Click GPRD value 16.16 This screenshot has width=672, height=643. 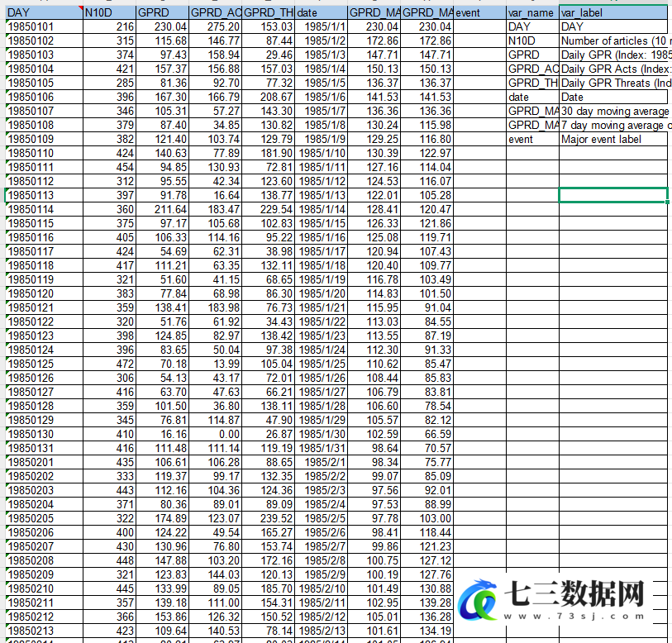click(x=163, y=434)
